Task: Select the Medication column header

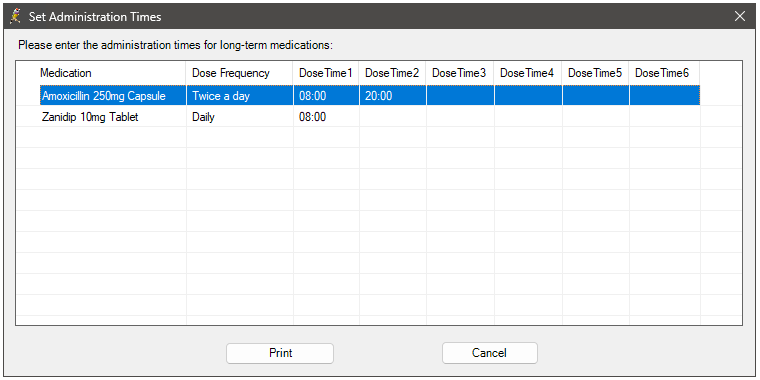Action: 101,73
